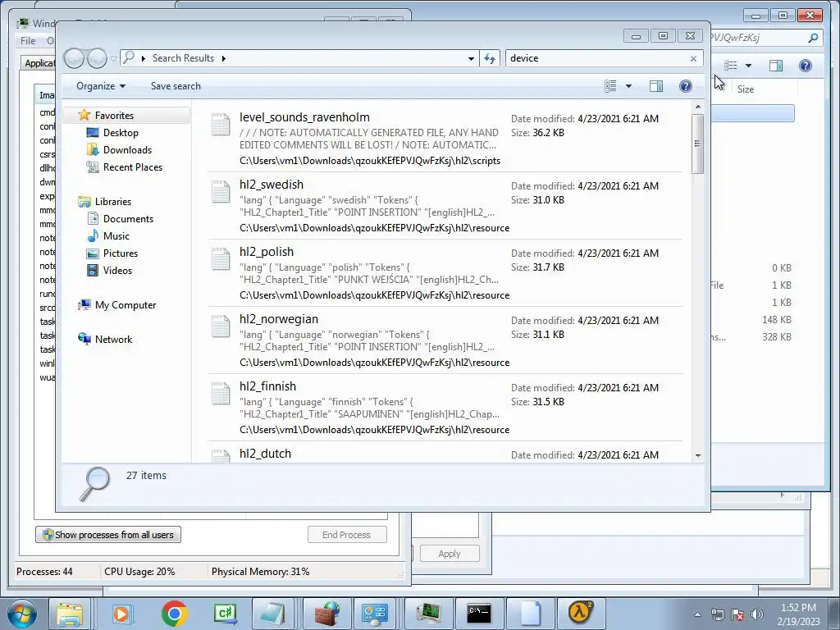Click the Back navigation arrow in Search Results
Viewport: 840px width, 630px height.
point(74,58)
